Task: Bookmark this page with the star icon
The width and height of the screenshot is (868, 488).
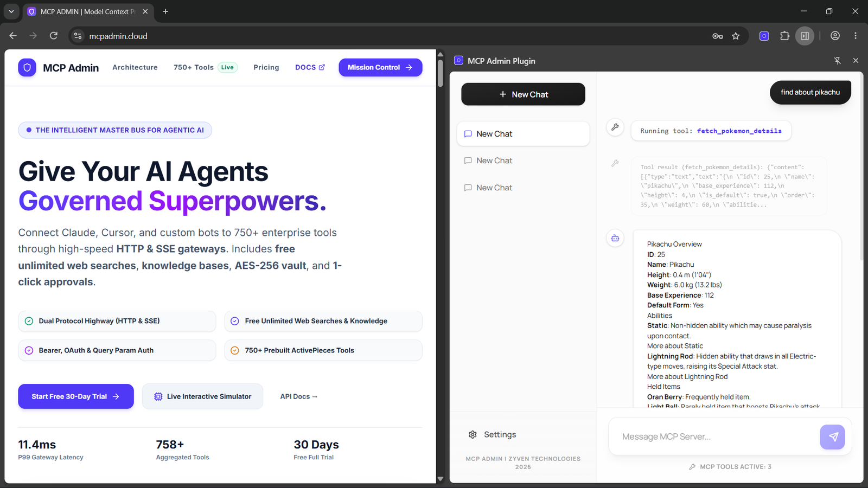Action: point(736,36)
